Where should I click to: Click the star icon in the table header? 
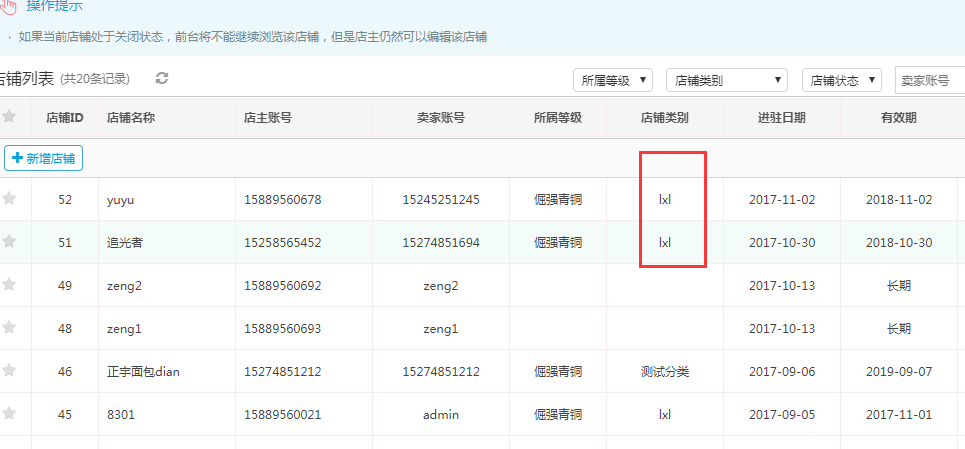[x=9, y=117]
